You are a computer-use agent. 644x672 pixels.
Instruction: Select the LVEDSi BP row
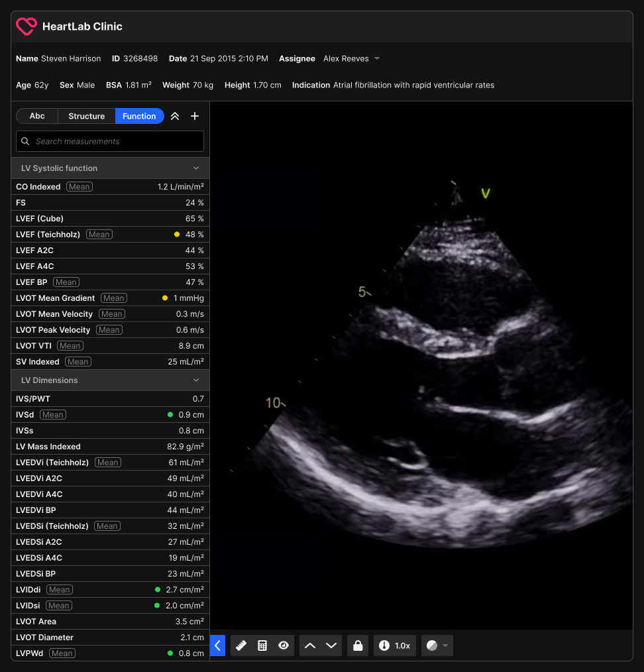(x=110, y=574)
